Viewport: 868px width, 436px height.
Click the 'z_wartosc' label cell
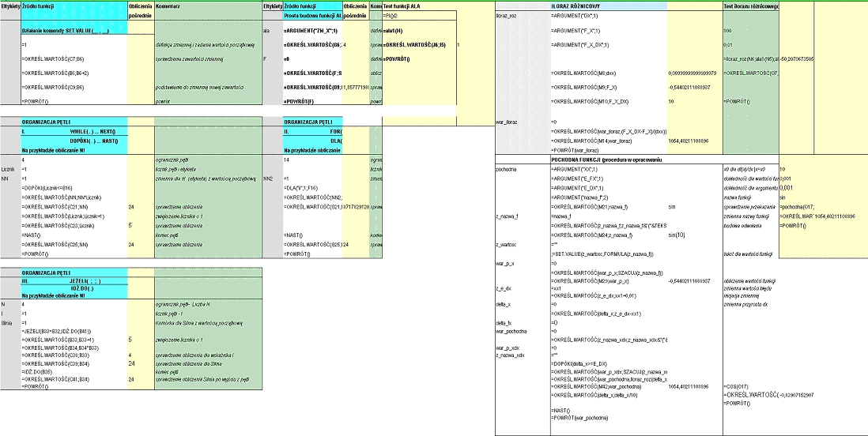point(508,244)
